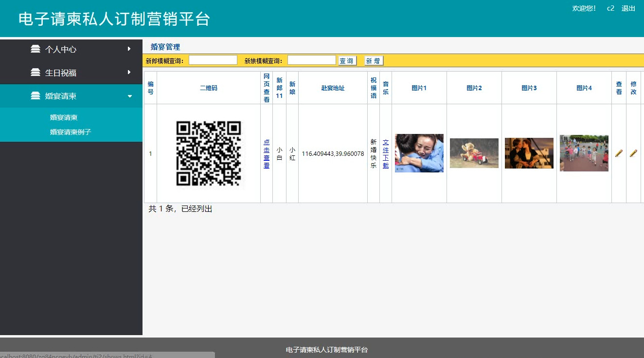Open 图片1 thumbnail of hugging women

pyautogui.click(x=419, y=153)
